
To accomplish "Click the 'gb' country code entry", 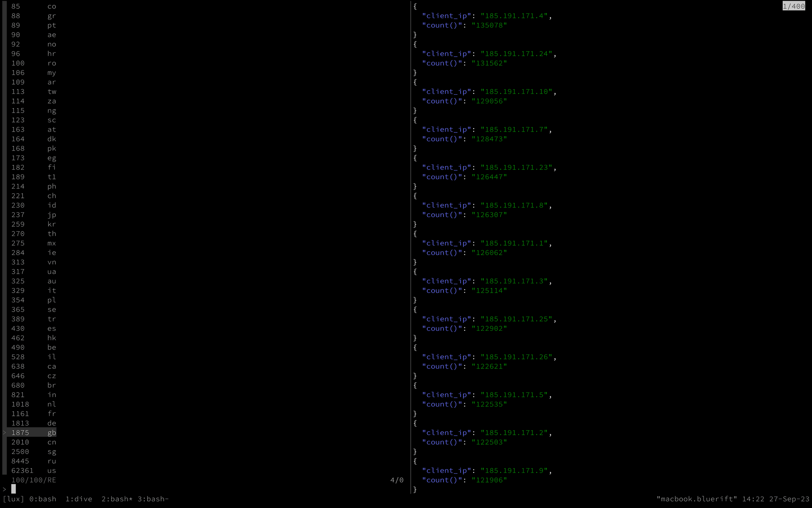I will click(x=51, y=432).
